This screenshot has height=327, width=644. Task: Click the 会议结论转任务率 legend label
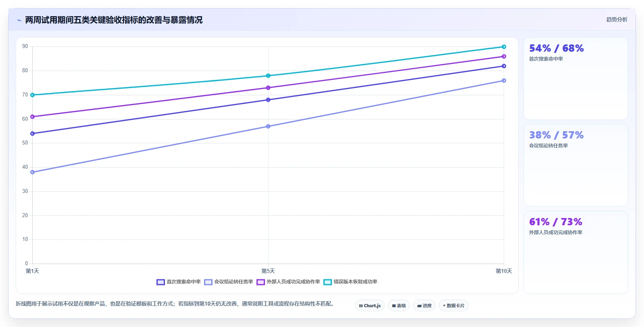(x=233, y=282)
